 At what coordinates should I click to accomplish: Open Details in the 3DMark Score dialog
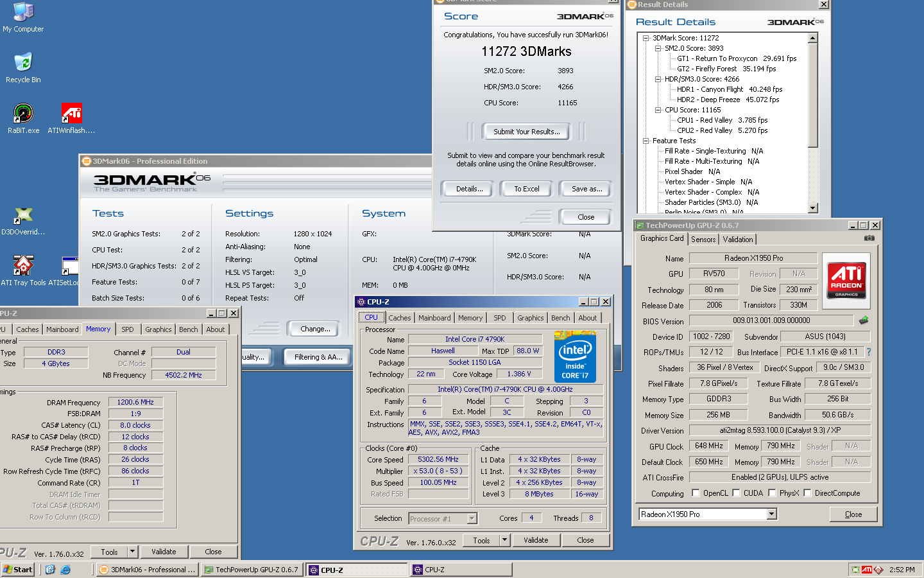point(470,189)
